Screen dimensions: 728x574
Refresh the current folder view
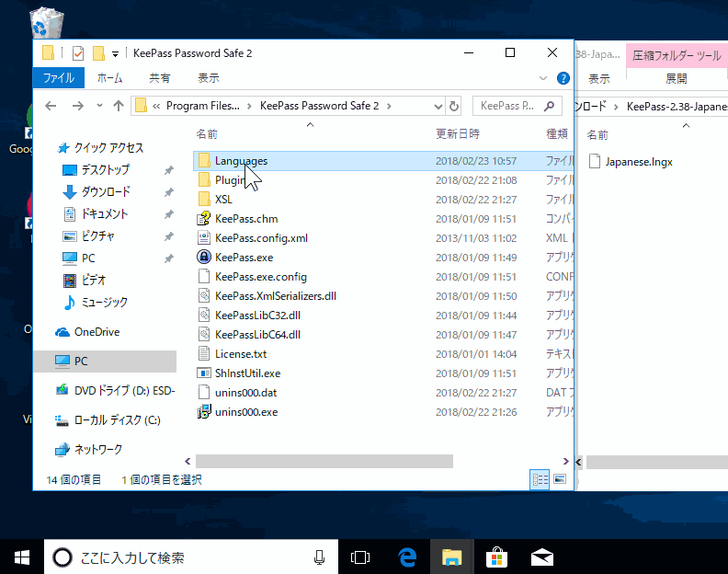453,106
